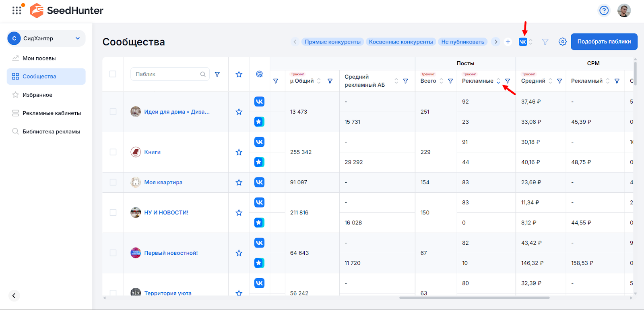Screen dimensions: 644x310
Task: Sort by Средний CPM column
Action: coord(550,81)
